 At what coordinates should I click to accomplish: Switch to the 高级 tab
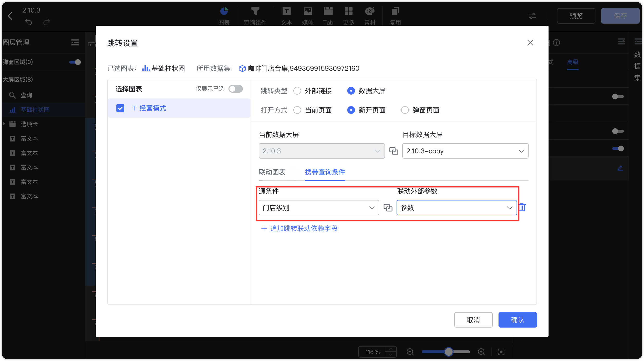coord(573,62)
